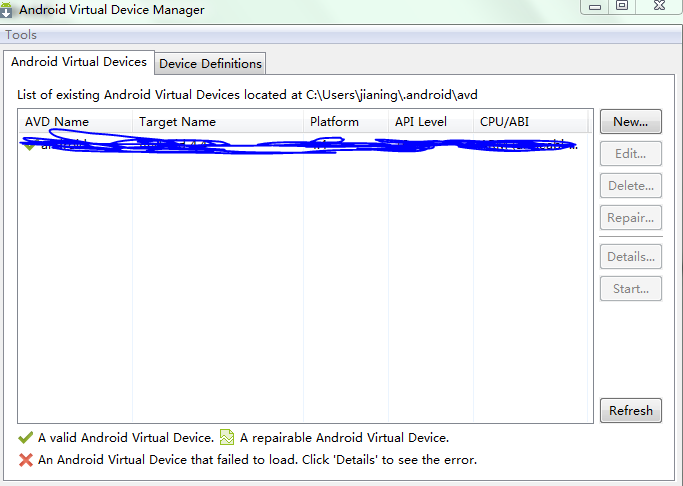Minimize the AVD Manager window
This screenshot has height=486, width=683.
(x=595, y=6)
